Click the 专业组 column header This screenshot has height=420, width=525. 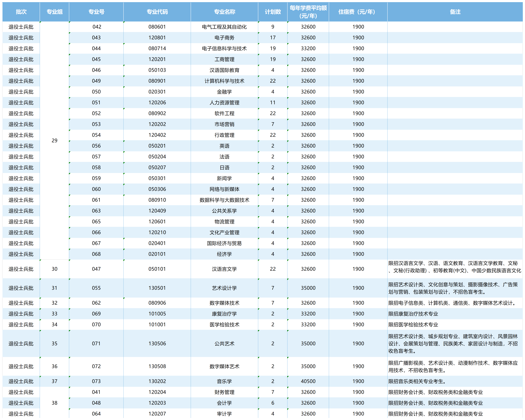[55, 12]
